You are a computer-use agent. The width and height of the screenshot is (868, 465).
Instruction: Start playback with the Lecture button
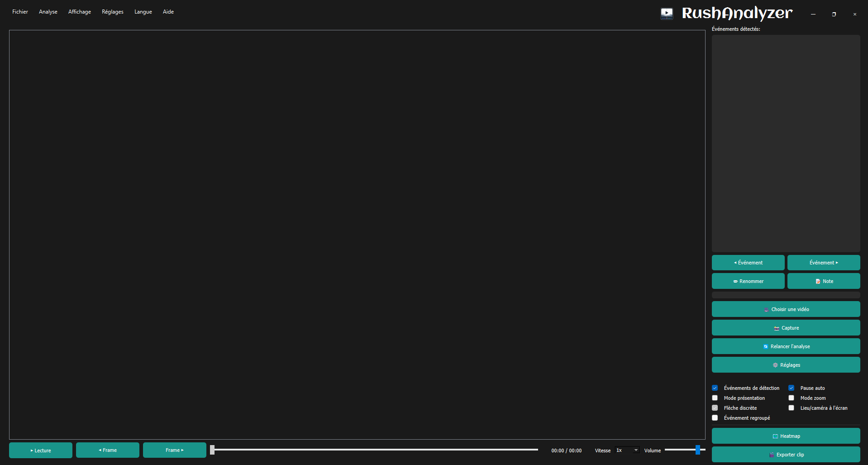[x=41, y=450]
